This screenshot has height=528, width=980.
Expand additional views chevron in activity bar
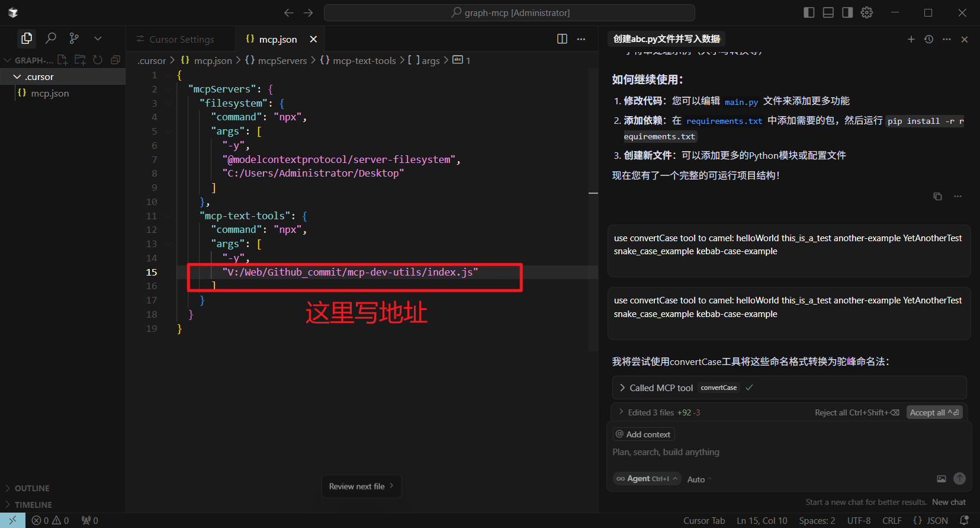pos(98,39)
